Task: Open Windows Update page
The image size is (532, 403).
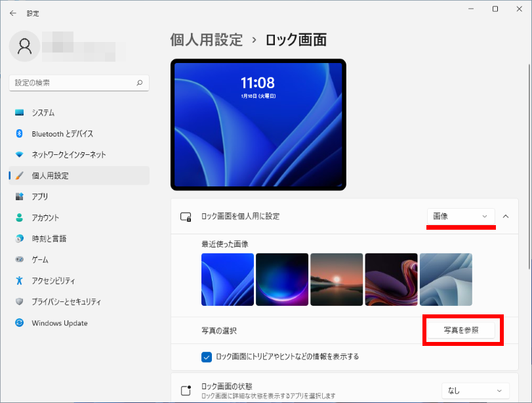Action: point(59,323)
